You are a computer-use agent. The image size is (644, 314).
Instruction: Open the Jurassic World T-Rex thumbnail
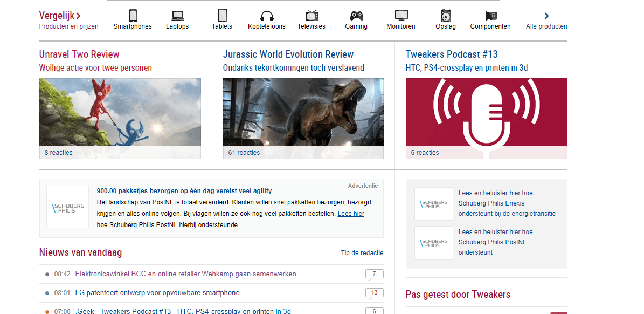(x=303, y=112)
